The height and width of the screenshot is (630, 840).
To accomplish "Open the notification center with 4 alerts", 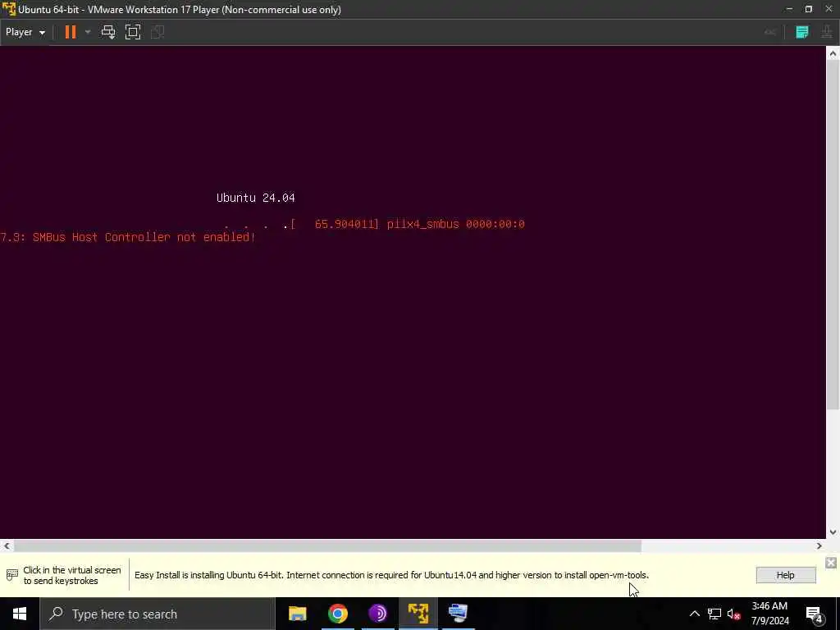I will 814,614.
